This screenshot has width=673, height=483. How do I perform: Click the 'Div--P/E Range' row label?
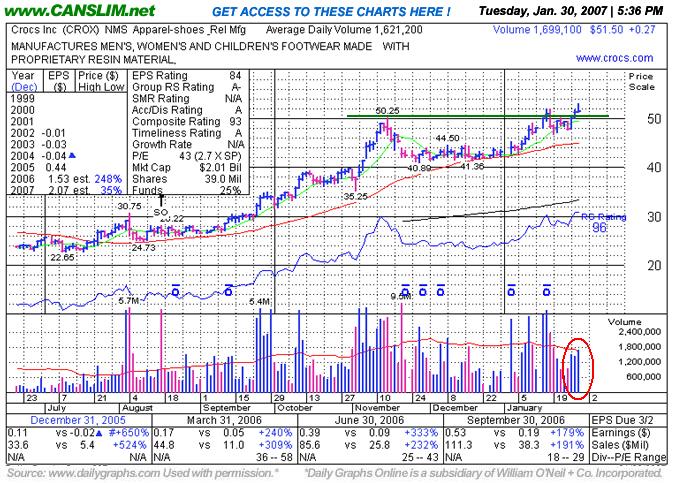629,457
